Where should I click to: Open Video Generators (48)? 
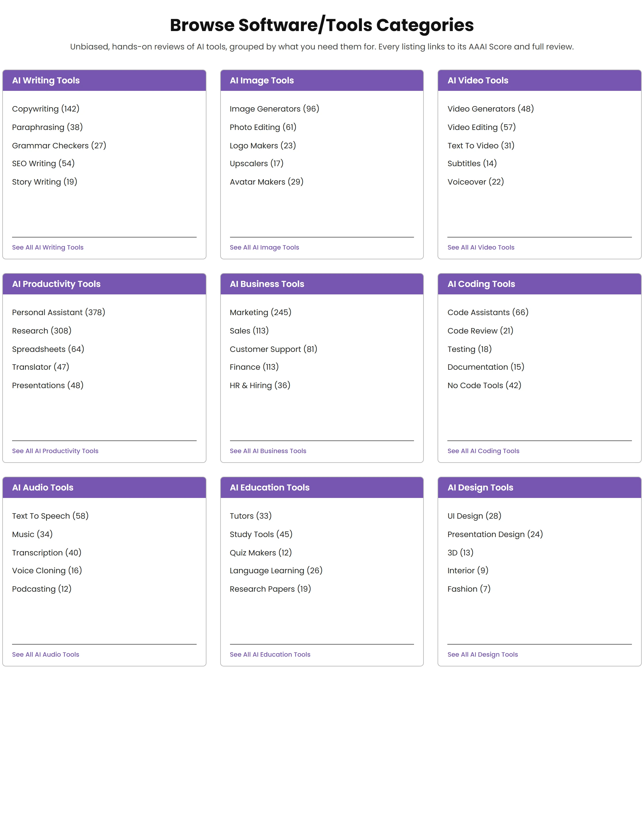(490, 109)
